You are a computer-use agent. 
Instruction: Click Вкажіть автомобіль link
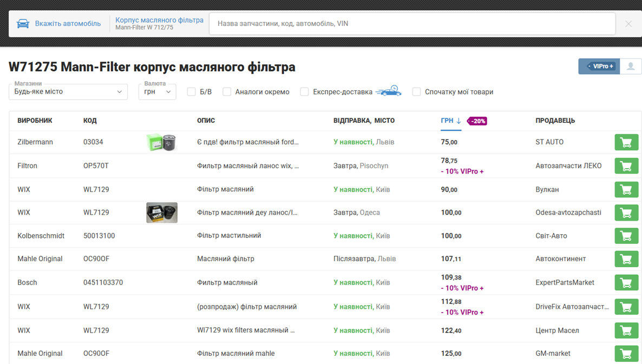68,24
